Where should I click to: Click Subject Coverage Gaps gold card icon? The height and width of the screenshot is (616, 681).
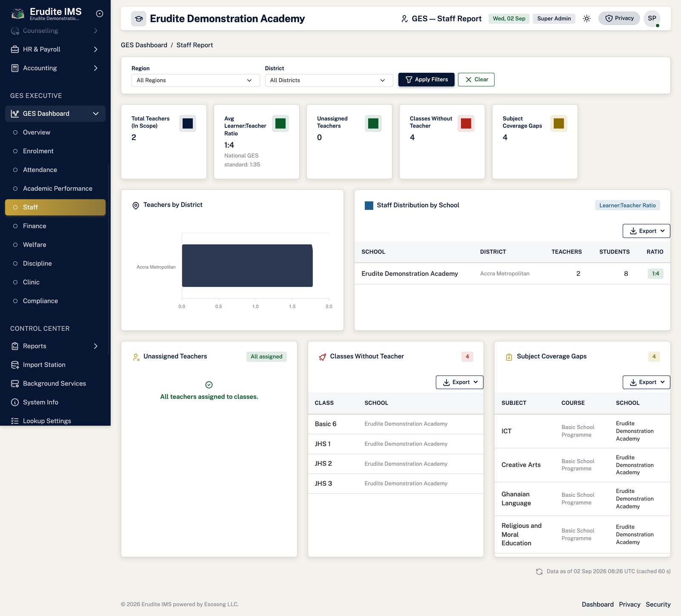tap(559, 123)
